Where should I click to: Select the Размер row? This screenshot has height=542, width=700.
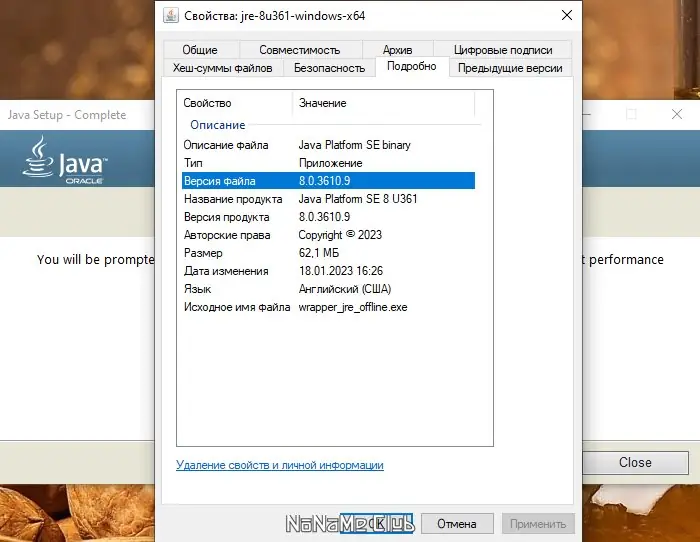coord(328,253)
